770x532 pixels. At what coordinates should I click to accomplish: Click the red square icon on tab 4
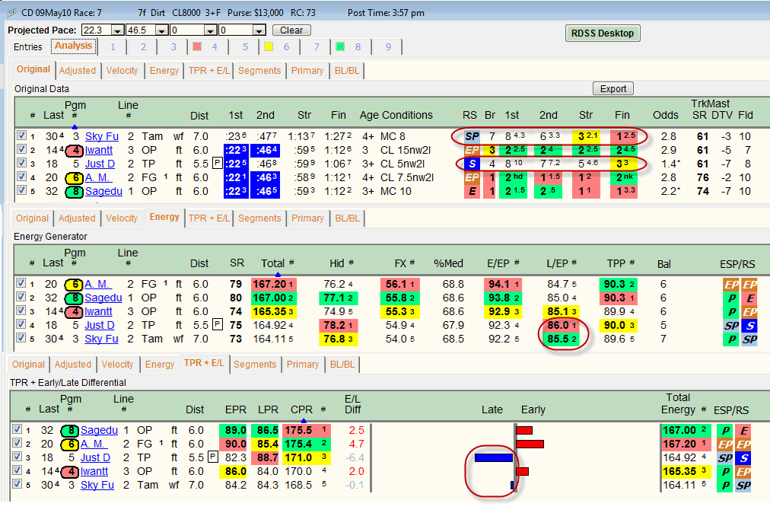click(x=197, y=46)
